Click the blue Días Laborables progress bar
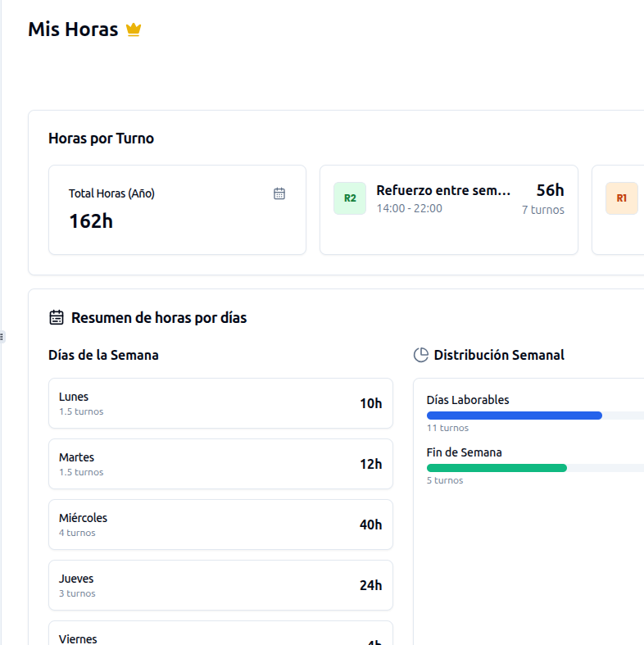Screen dimensions: 644x645 coord(515,416)
